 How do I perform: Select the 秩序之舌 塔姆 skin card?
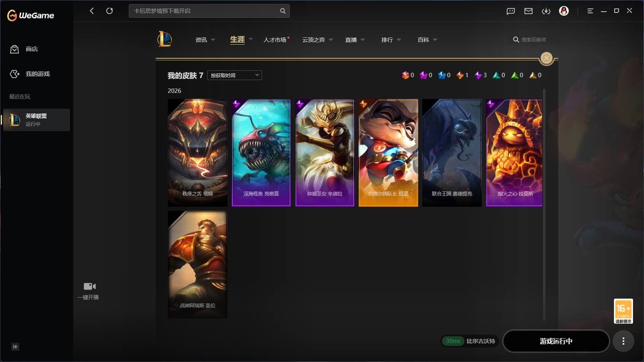click(x=198, y=153)
